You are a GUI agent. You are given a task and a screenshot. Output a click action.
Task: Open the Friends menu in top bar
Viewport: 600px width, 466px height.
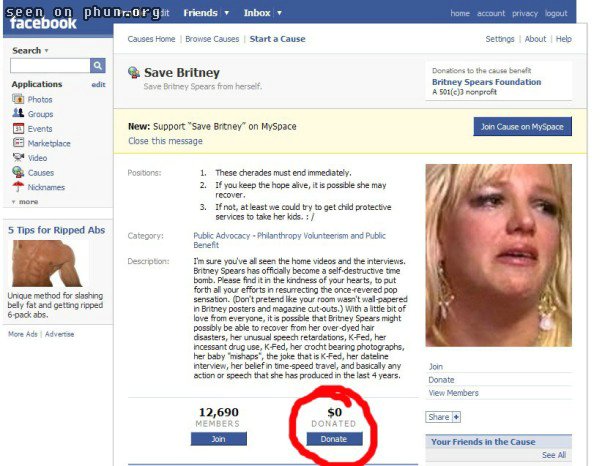click(x=201, y=13)
